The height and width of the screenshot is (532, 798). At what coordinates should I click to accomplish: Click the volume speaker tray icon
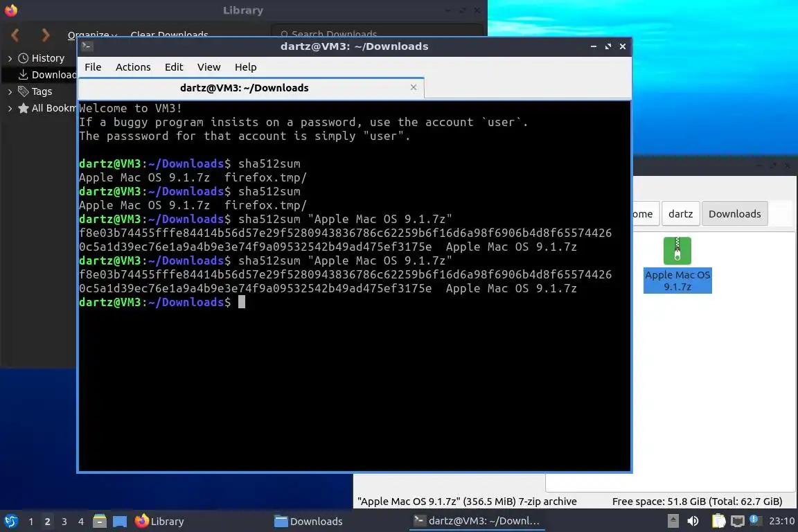point(693,521)
